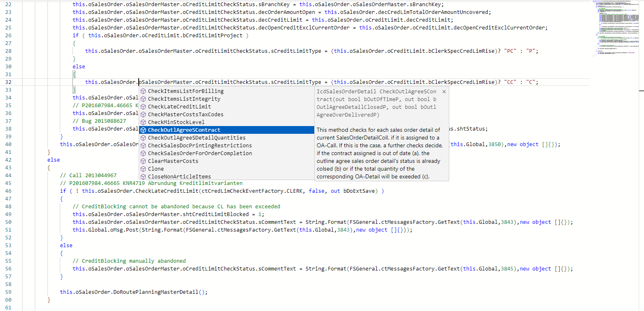The image size is (644, 311).
Task: Accept the highlighted CheckOutlAgreeSContract suggestion
Action: [226, 130]
